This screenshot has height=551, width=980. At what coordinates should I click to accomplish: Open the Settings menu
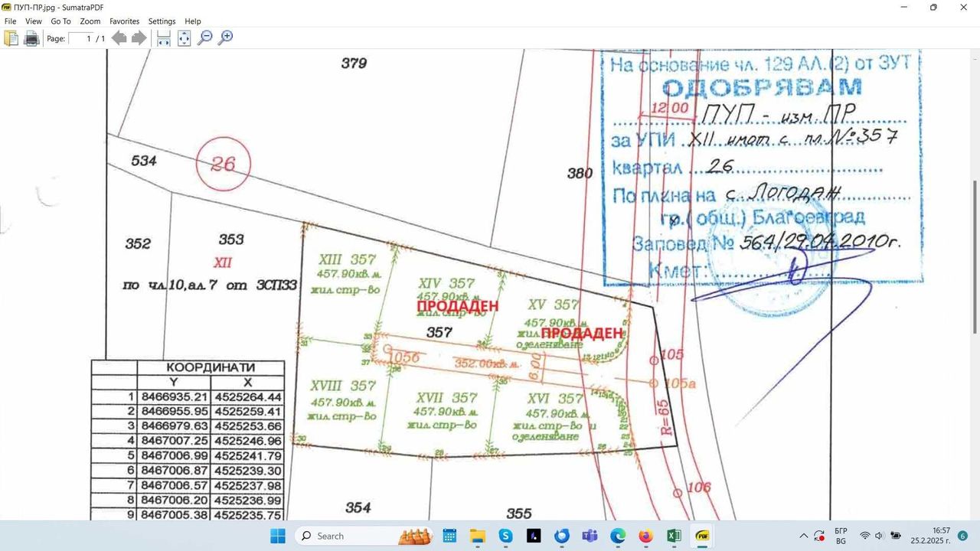162,21
